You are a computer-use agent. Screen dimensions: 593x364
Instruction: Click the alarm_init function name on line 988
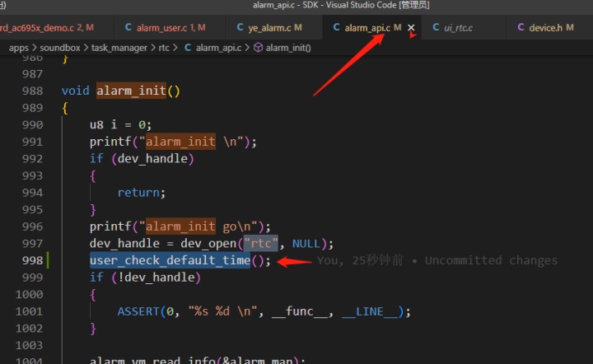point(131,91)
